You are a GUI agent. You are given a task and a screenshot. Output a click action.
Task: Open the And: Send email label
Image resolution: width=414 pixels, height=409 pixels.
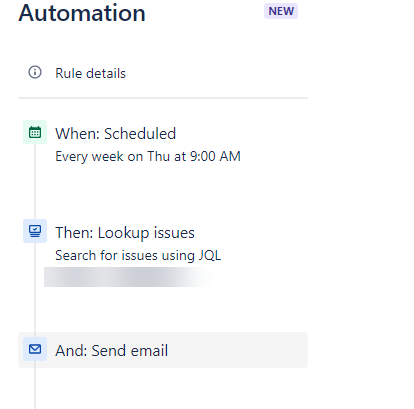coord(111,351)
